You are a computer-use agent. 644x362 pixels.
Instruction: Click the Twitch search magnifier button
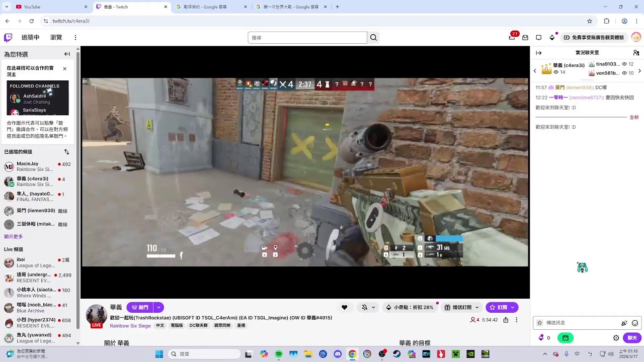click(x=373, y=38)
